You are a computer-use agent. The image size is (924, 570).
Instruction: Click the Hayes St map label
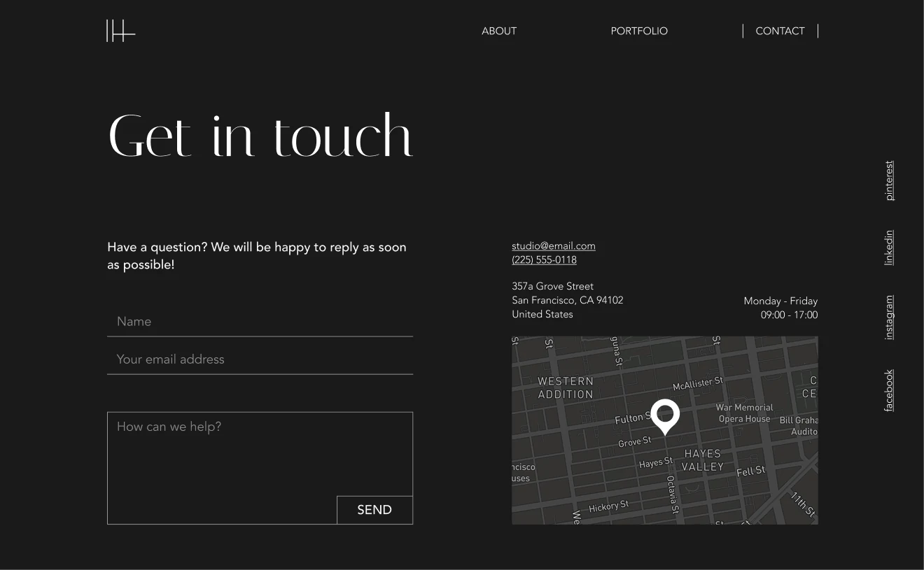coord(656,463)
